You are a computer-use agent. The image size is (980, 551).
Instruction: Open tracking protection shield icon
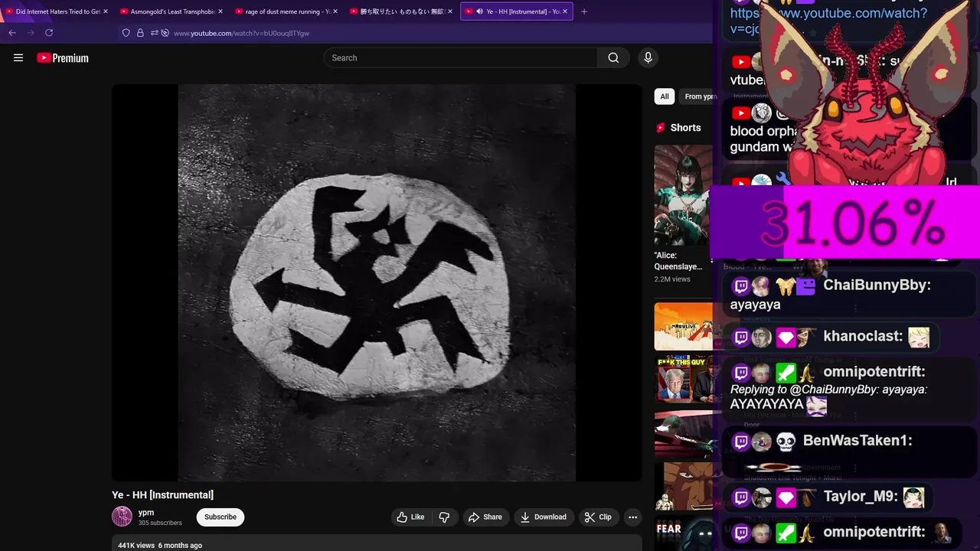[x=126, y=33]
